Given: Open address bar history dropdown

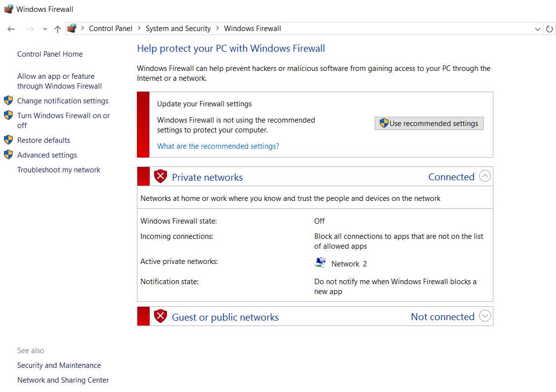Looking at the screenshot, I should pyautogui.click(x=538, y=29).
